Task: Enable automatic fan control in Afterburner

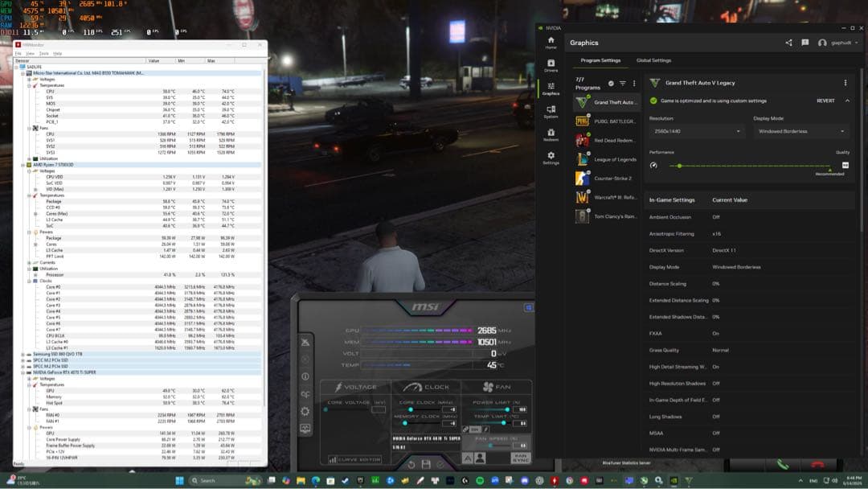Action: 468,458
